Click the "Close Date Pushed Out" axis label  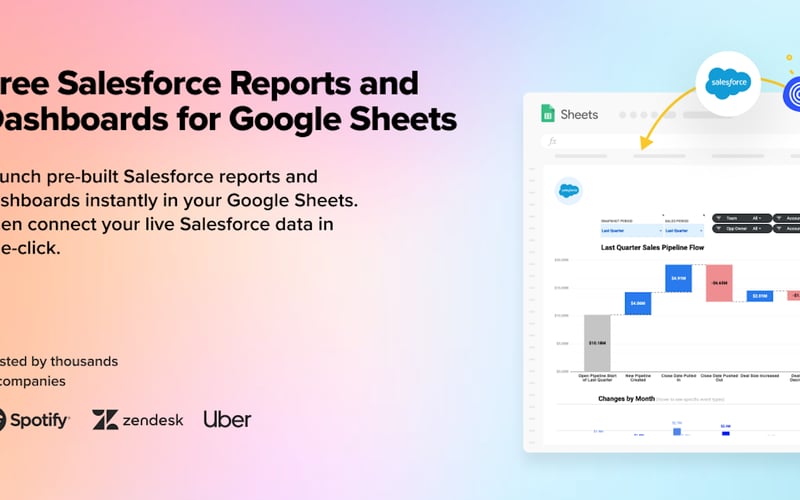[719, 378]
